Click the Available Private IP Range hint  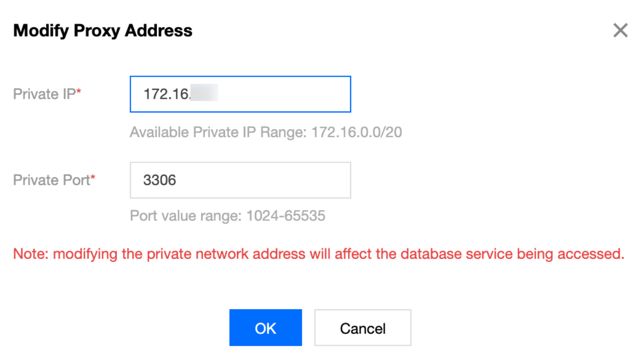266,133
